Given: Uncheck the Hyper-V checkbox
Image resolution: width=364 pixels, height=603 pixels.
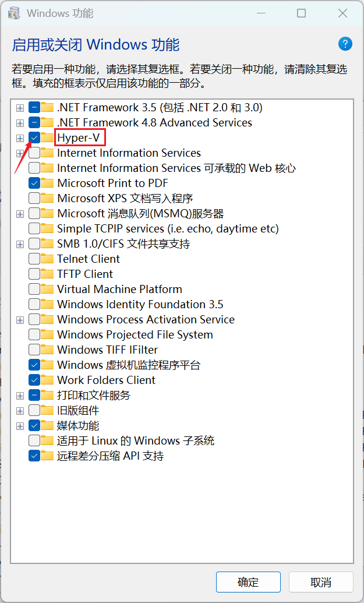Looking at the screenshot, I should point(34,137).
